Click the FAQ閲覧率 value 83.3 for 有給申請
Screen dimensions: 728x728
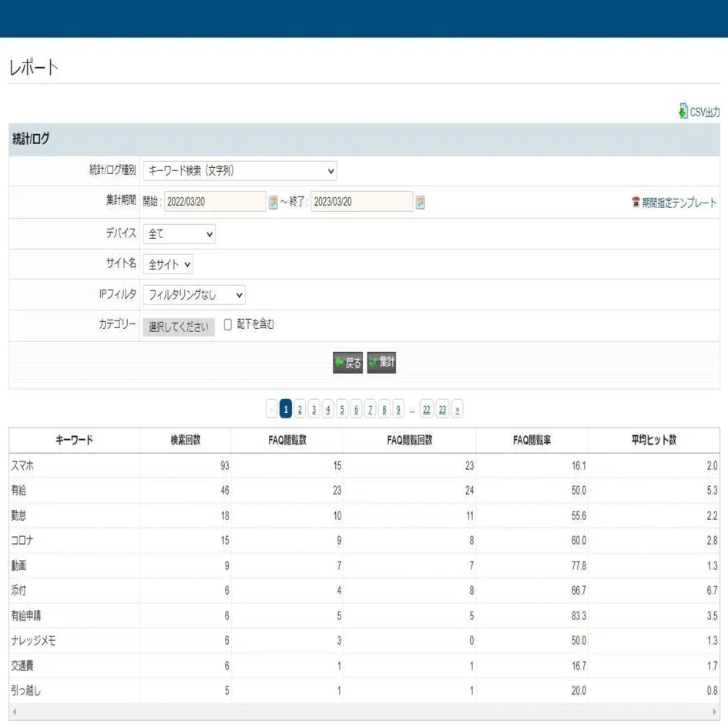coord(579,616)
